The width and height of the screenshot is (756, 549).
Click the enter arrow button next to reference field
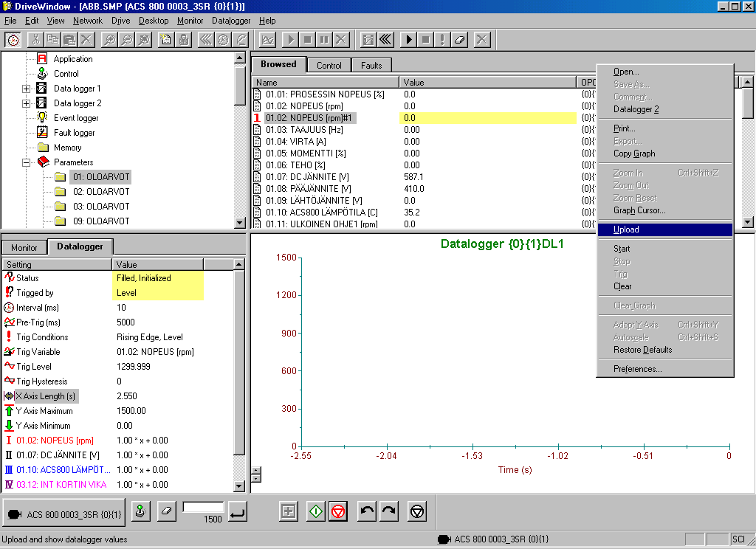pos(238,511)
